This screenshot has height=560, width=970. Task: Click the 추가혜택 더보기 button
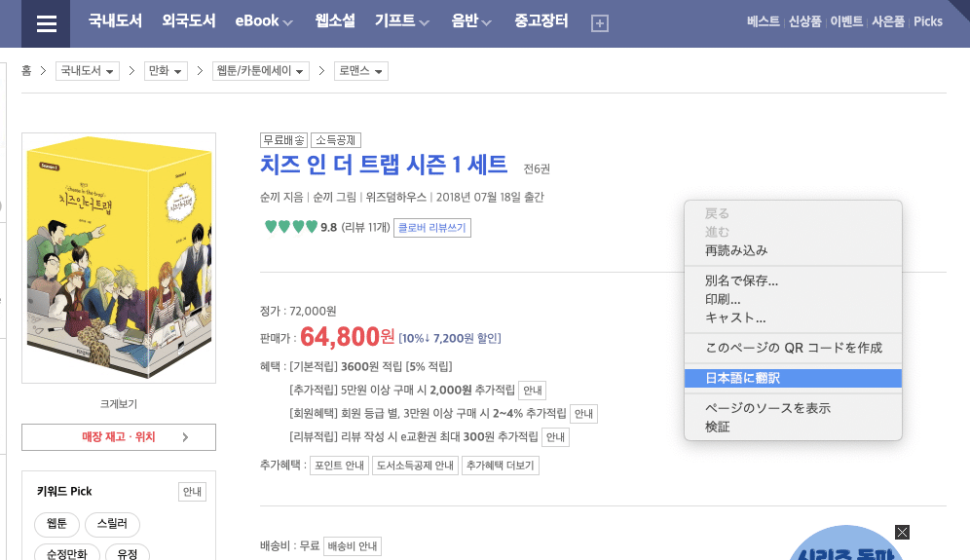click(500, 466)
